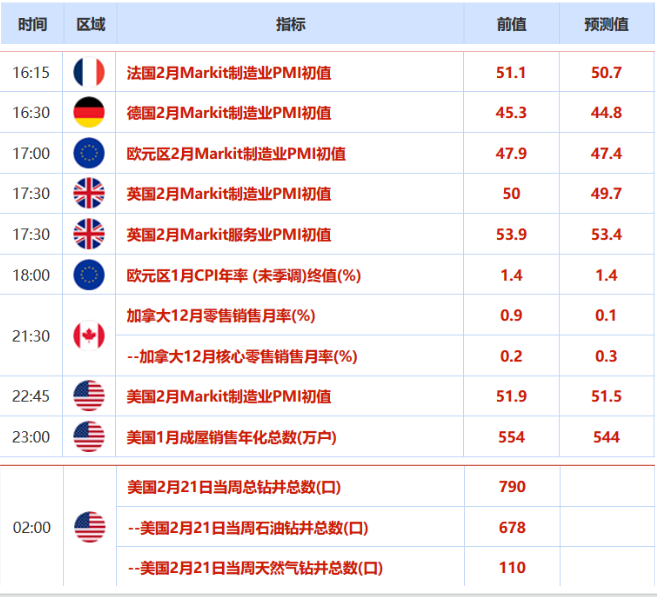Click the US flag icon at 02:00

click(89, 527)
